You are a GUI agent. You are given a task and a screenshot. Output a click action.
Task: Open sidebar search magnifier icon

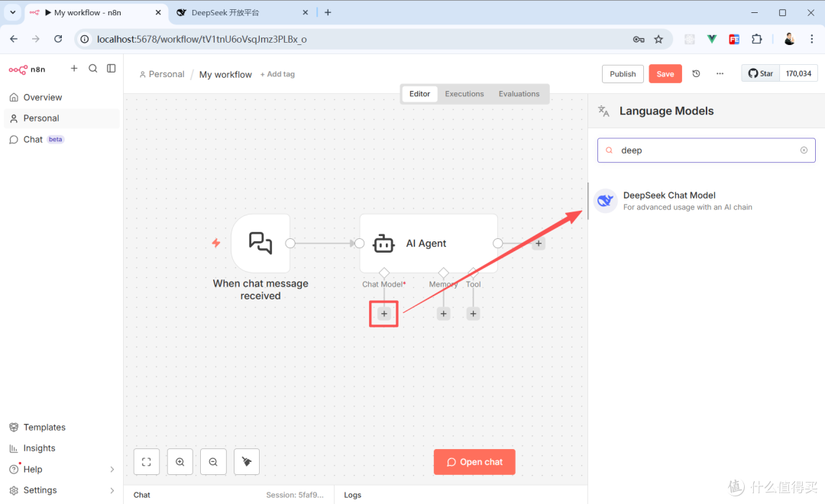tap(93, 69)
